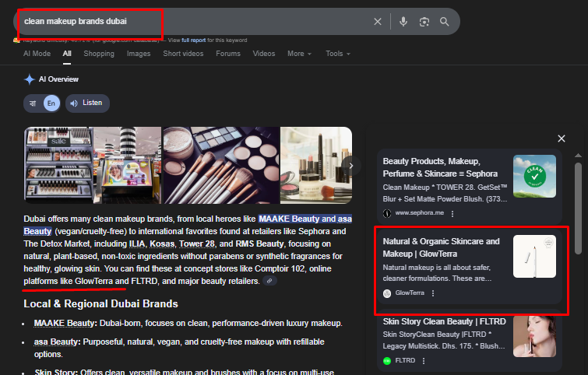The height and width of the screenshot is (375, 588).
Task: Open the asa Beauty bullet link
Action: point(56,342)
